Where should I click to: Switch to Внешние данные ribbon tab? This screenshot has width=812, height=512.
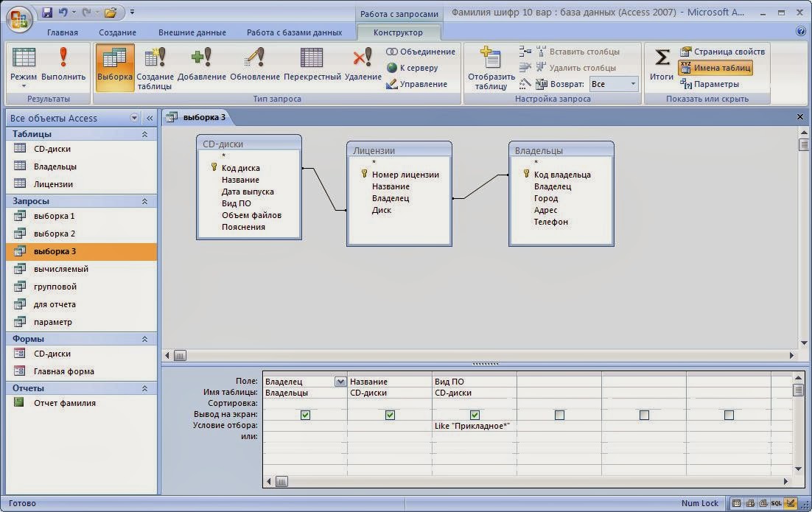point(192,32)
